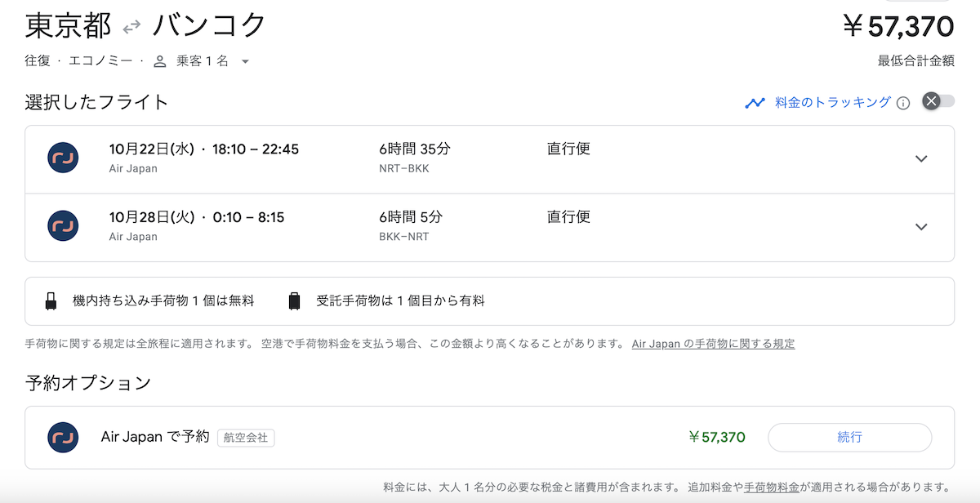Click the 続行 continue button
The height and width of the screenshot is (503, 980).
849,438
